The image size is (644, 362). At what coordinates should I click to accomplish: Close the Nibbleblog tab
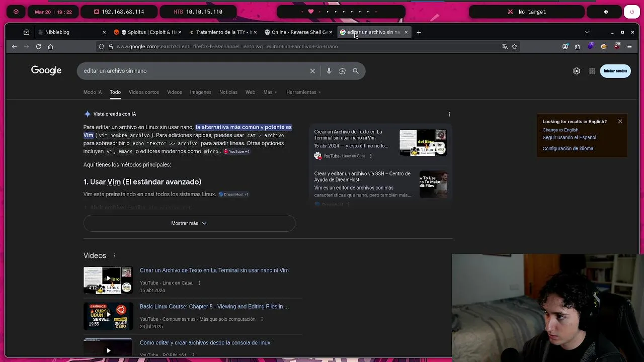[104, 32]
